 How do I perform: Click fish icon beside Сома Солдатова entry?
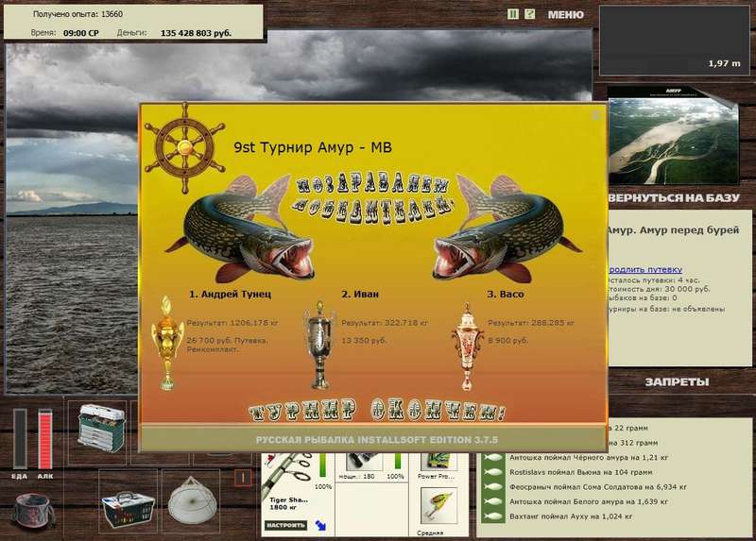492,487
